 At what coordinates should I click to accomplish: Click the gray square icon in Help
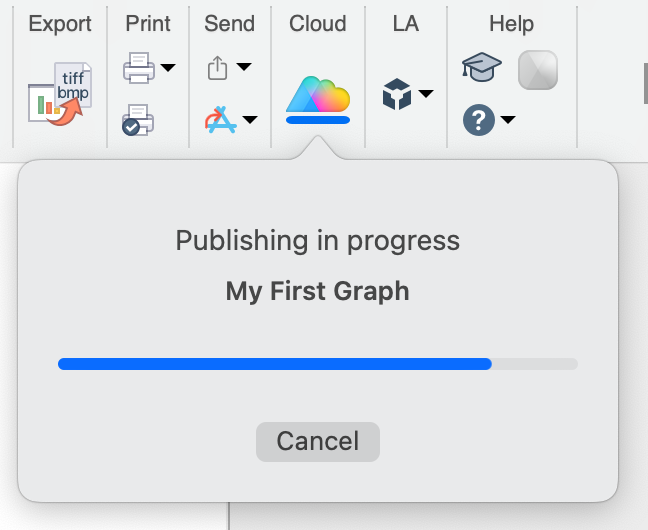538,70
